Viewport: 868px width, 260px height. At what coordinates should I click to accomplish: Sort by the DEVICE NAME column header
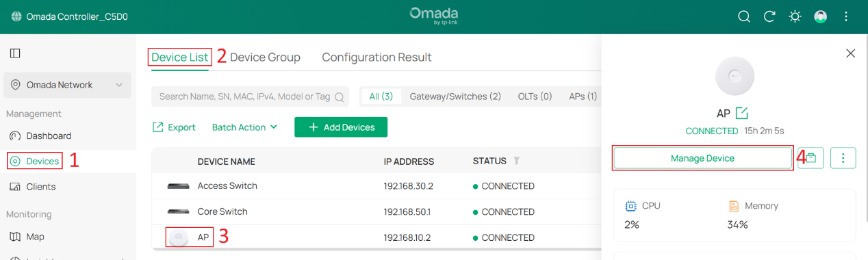tap(227, 161)
